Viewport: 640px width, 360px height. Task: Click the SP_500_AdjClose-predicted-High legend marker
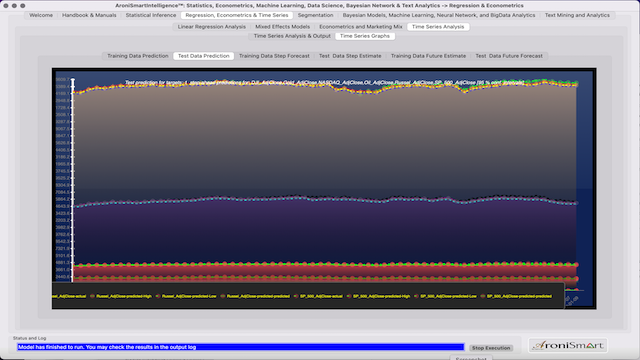click(x=349, y=296)
